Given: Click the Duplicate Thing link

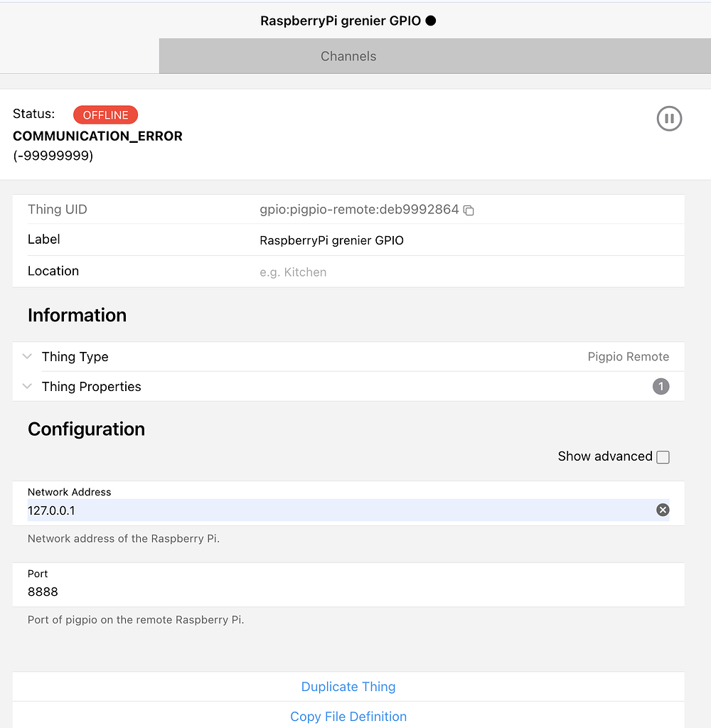Looking at the screenshot, I should point(348,687).
